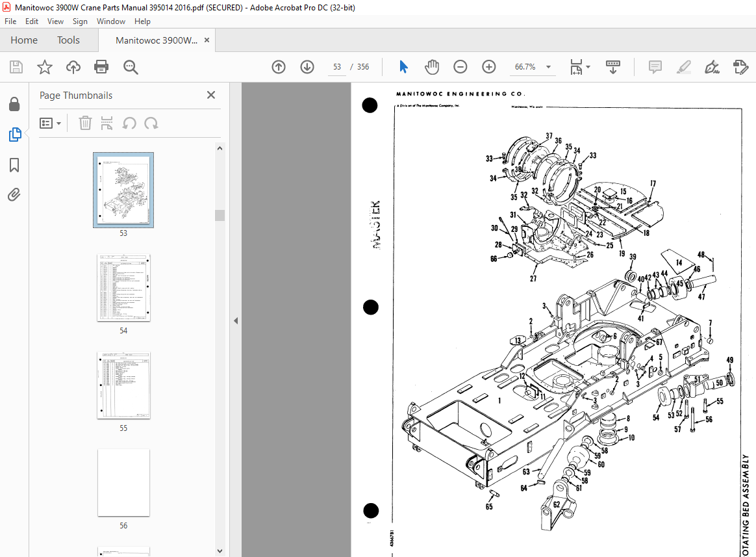The image size is (756, 557).
Task: Open the Edit menu
Action: pos(32,21)
